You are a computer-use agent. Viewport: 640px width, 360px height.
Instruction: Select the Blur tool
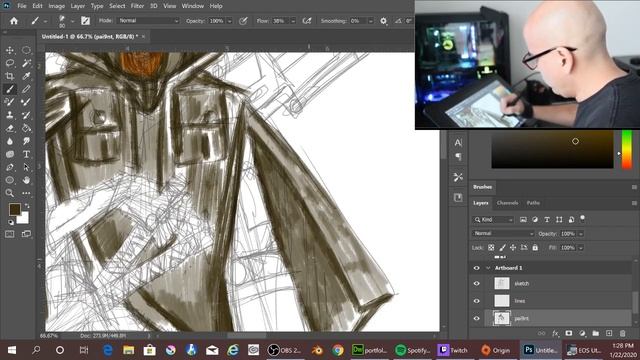(x=10, y=141)
